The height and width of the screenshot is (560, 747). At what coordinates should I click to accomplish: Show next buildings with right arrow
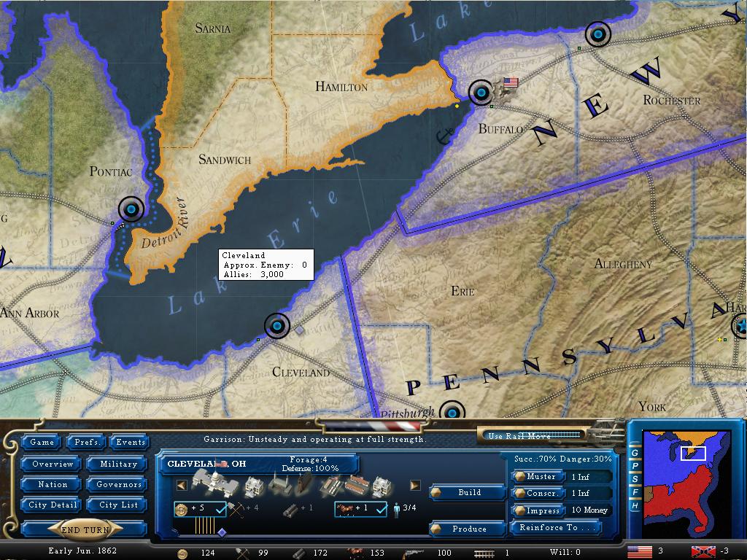click(x=415, y=485)
